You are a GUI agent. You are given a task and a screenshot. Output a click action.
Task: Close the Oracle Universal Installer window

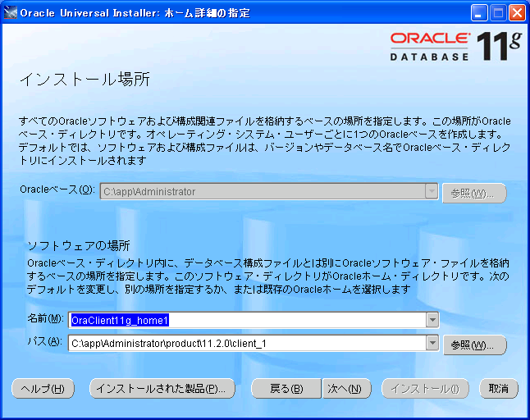pyautogui.click(x=517, y=12)
